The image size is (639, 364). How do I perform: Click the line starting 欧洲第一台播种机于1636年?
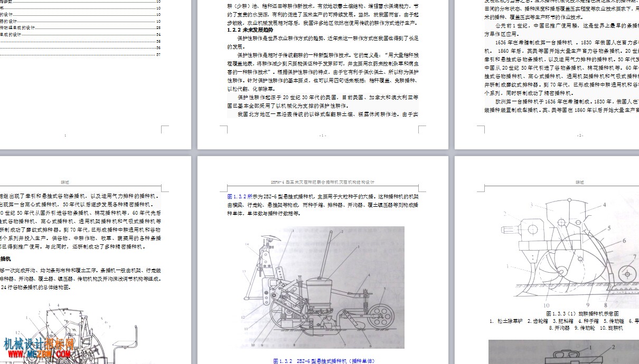click(567, 101)
